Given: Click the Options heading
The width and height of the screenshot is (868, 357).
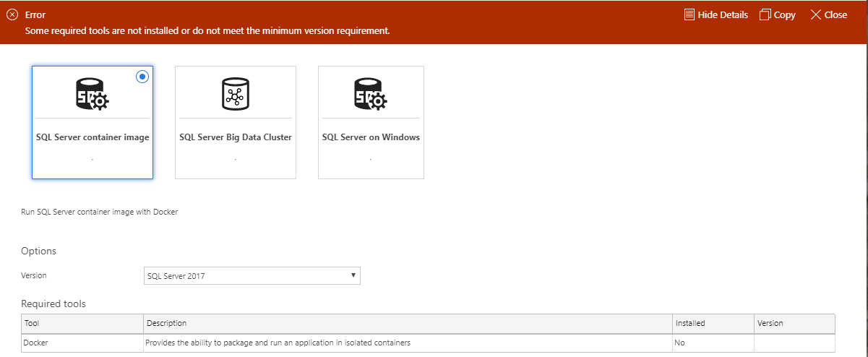Looking at the screenshot, I should point(39,251).
